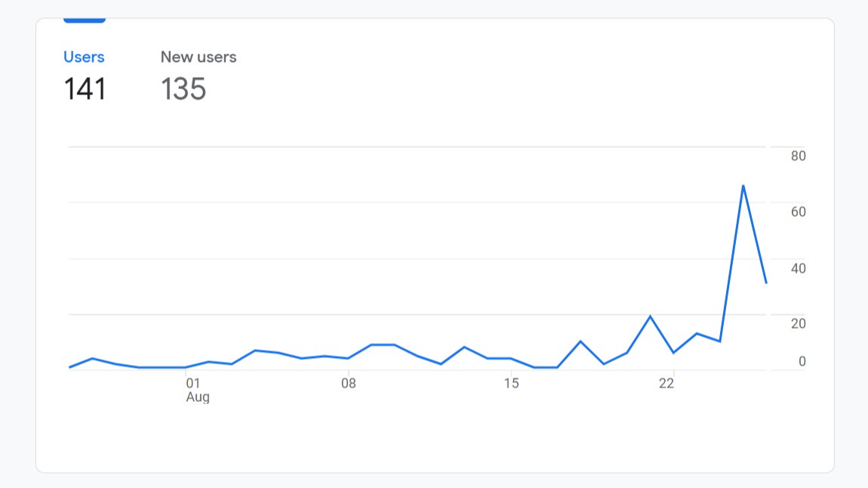Image resolution: width=868 pixels, height=488 pixels.
Task: Select the Users metric tab
Action: (84, 57)
